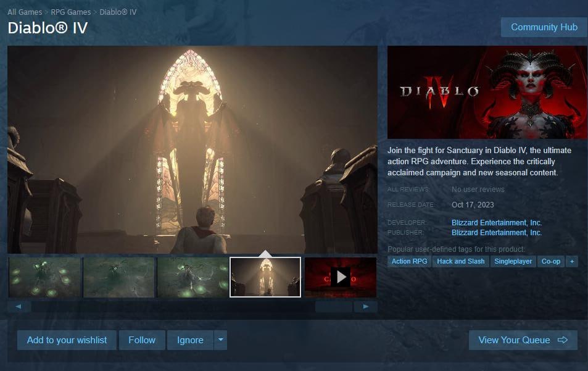Open the Community Hub
Screen dimensions: 588x371
544,27
